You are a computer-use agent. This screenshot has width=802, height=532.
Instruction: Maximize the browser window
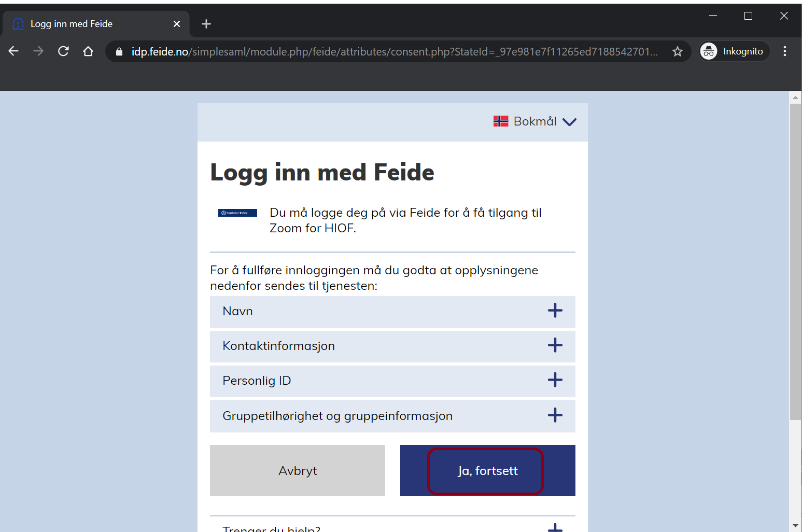[748, 16]
